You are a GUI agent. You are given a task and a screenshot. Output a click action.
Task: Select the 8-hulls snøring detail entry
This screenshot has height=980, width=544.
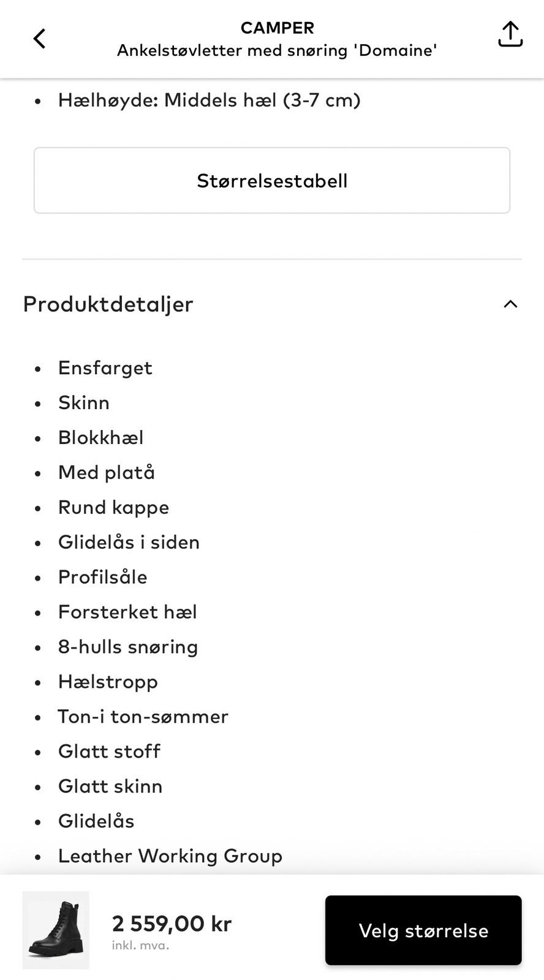128,646
